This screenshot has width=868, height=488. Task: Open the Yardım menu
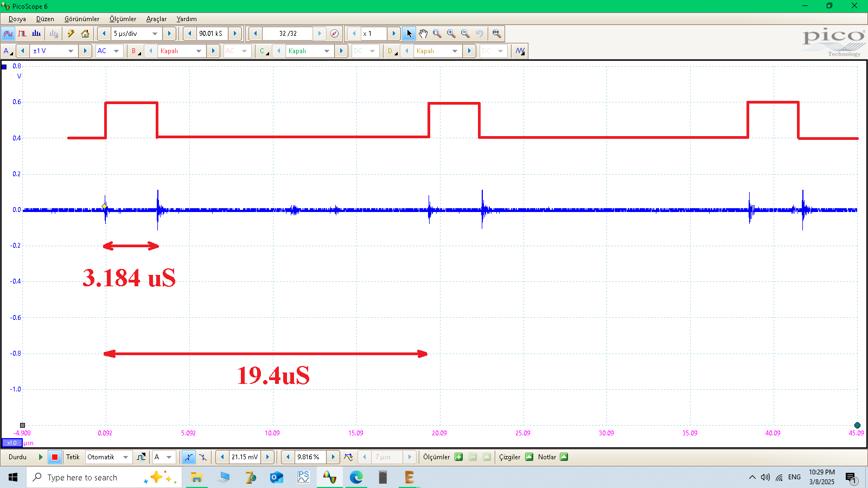pyautogui.click(x=187, y=19)
